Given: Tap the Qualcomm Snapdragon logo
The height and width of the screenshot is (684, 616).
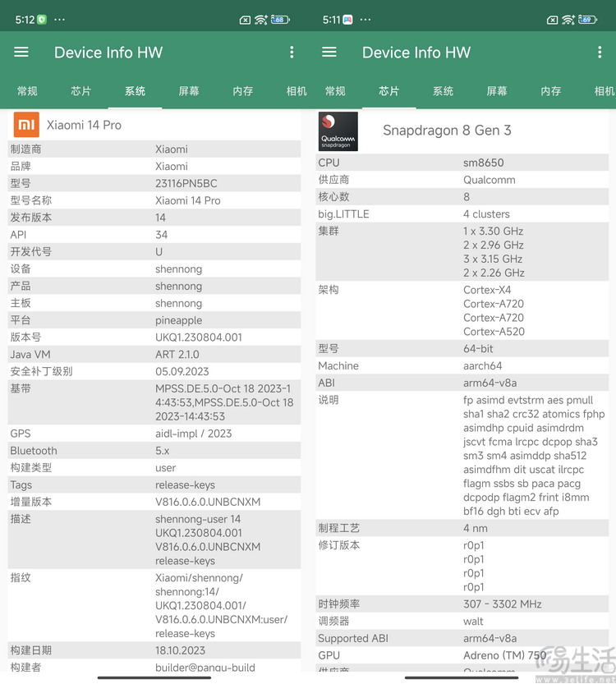Looking at the screenshot, I should 338,131.
